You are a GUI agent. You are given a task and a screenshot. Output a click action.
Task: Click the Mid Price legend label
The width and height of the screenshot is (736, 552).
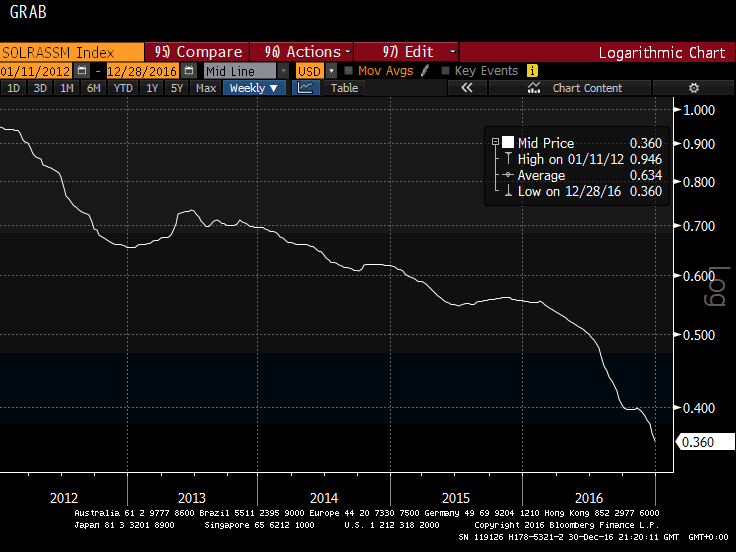click(x=546, y=143)
